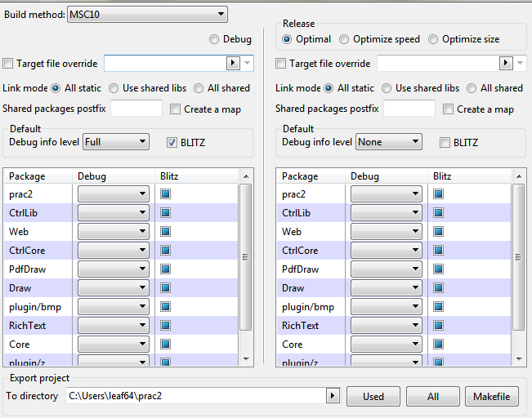This screenshot has width=532, height=418.
Task: Click the left Shared packages postfix field
Action: tap(136, 109)
